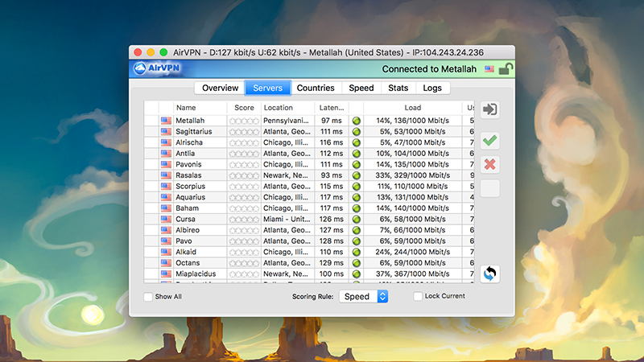Click the flag icon in Rasalas row

(166, 175)
